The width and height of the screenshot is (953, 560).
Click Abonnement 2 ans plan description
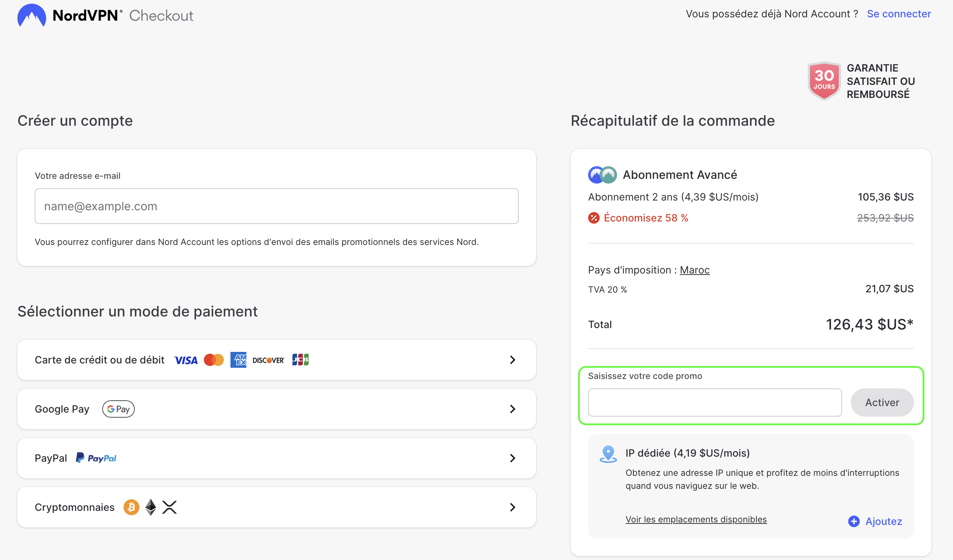pyautogui.click(x=673, y=197)
